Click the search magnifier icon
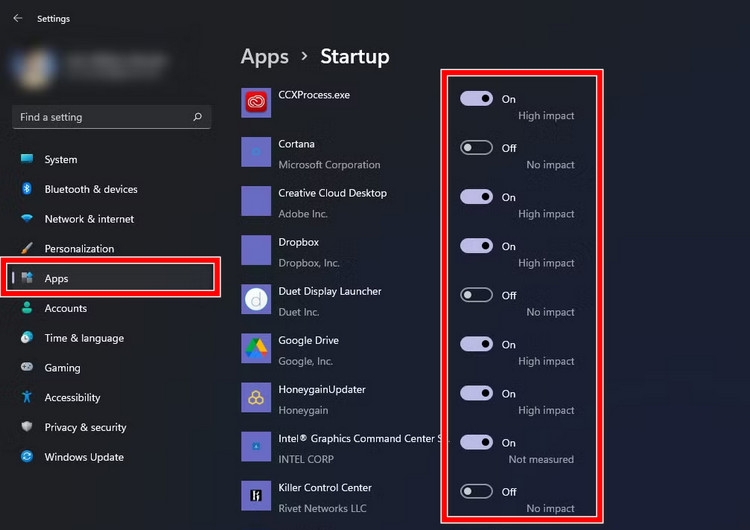 pyautogui.click(x=198, y=117)
